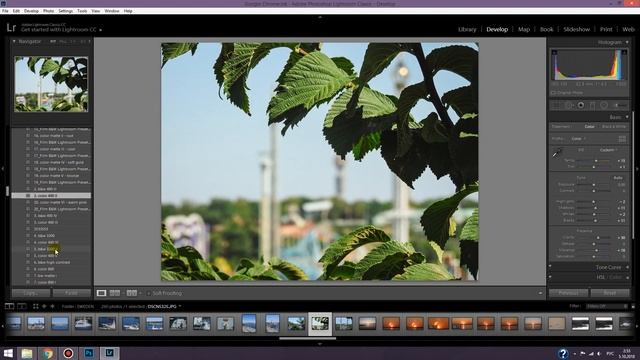Set treatment to Black & White
The width and height of the screenshot is (640, 360).
click(614, 127)
